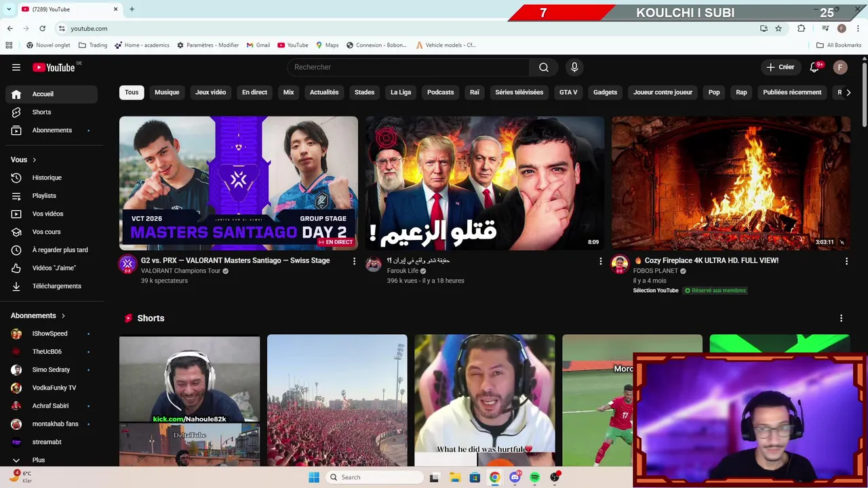Open a new Chrome tab
868x488 pixels.
132,9
